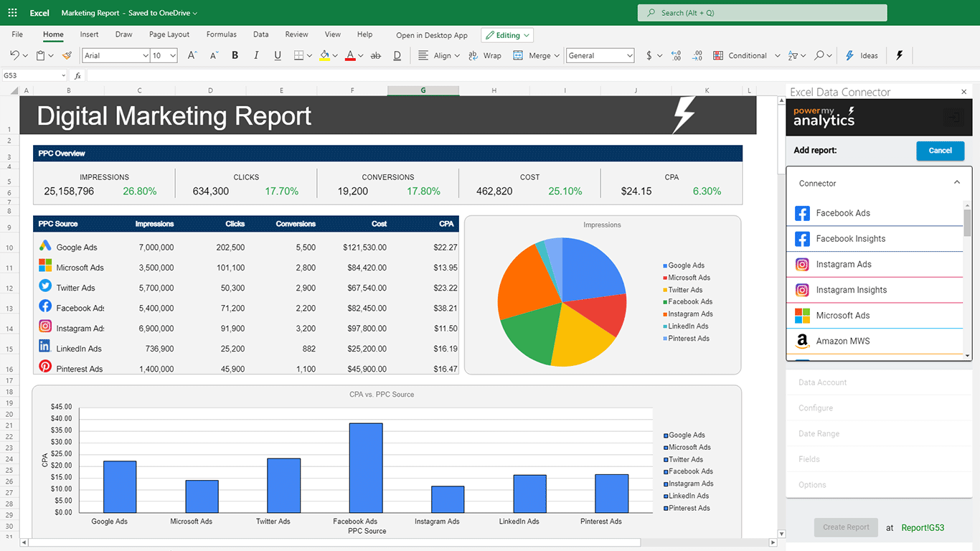Open the Insert ribbon tab
Screen dimensions: 980x551
coord(90,34)
